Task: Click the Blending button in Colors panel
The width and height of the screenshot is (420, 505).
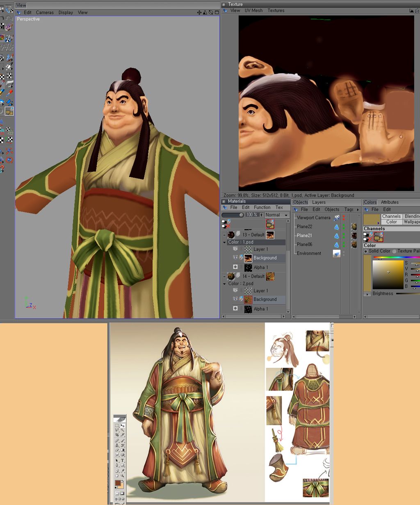Action: coord(411,216)
